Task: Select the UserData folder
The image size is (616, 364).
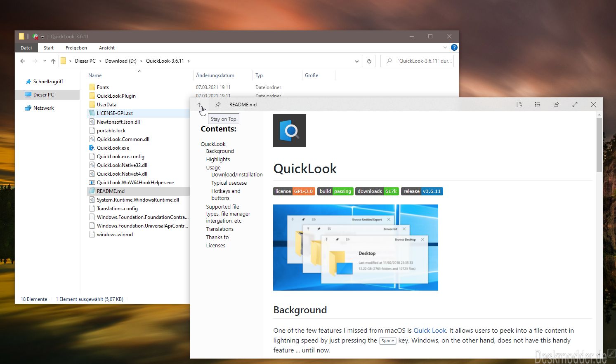Action: point(106,105)
